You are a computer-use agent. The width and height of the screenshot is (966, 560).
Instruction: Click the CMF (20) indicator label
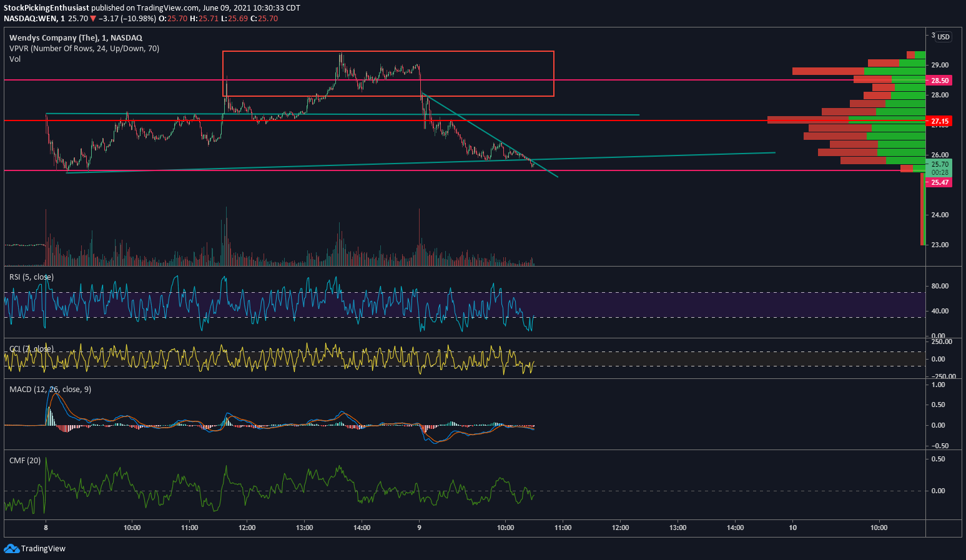point(25,461)
